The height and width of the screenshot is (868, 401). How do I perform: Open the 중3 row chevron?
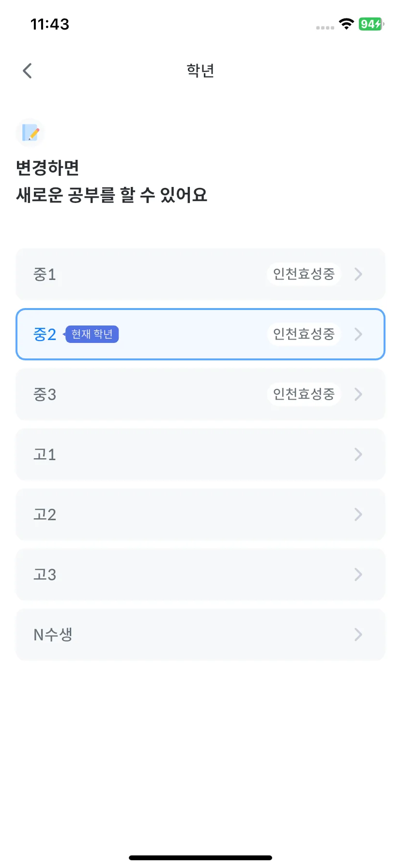[x=358, y=394]
